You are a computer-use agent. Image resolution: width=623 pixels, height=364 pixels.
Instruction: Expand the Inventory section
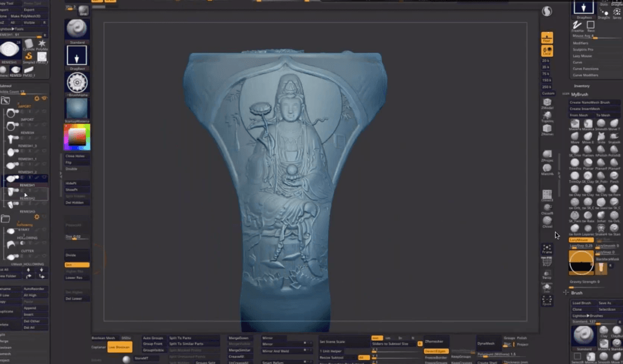coord(581,86)
